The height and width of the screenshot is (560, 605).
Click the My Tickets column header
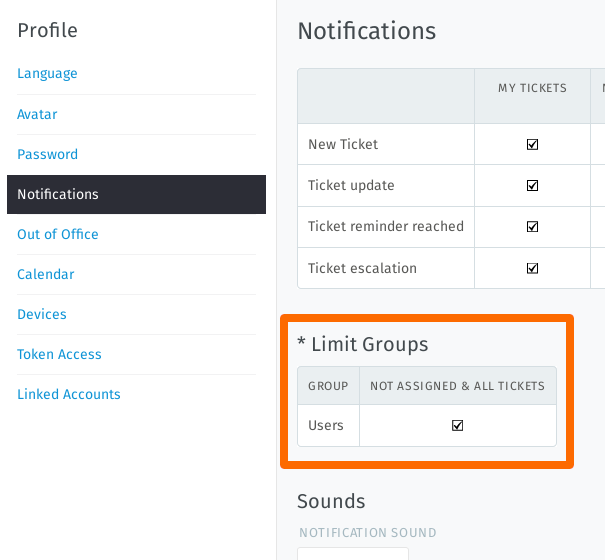pyautogui.click(x=532, y=88)
